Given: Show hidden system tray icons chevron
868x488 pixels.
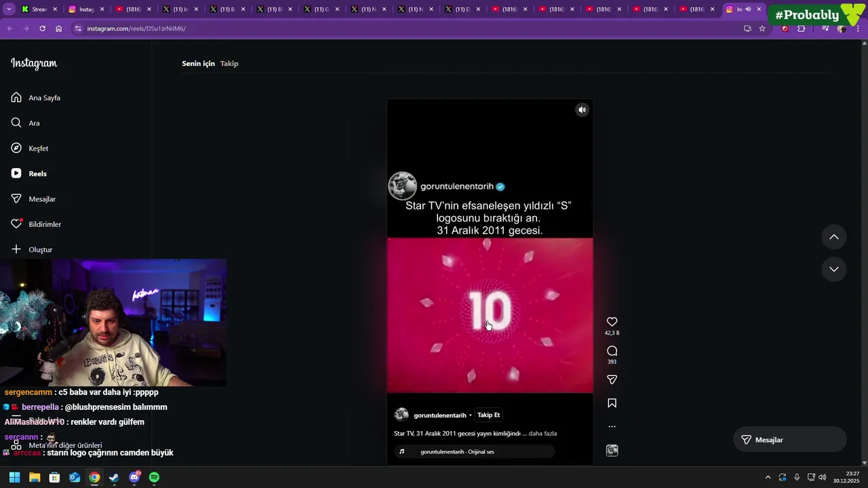Looking at the screenshot, I should click(x=768, y=477).
